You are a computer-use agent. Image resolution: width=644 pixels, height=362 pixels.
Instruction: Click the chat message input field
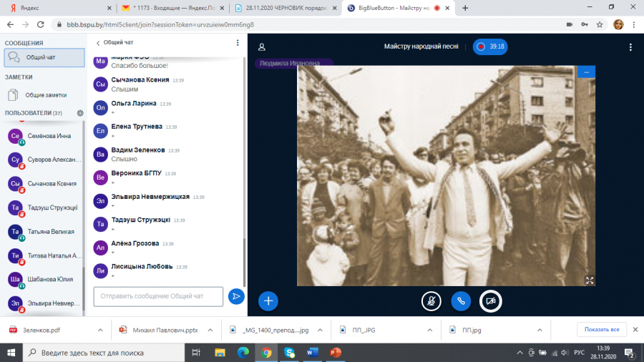coord(158,296)
